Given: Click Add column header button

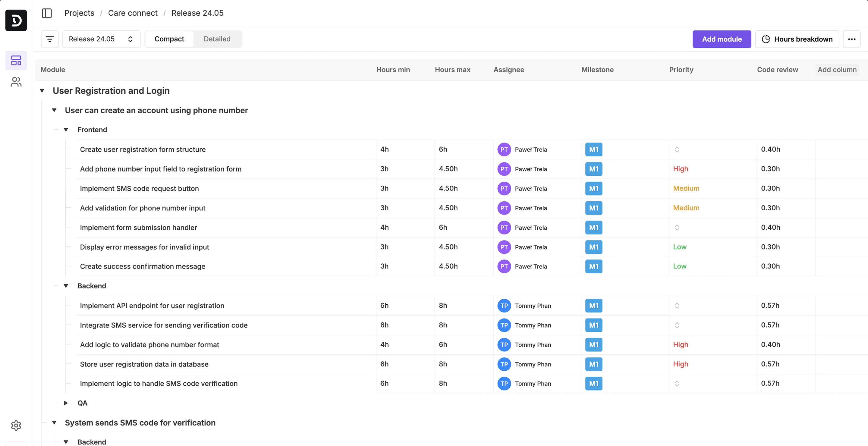Looking at the screenshot, I should [837, 70].
